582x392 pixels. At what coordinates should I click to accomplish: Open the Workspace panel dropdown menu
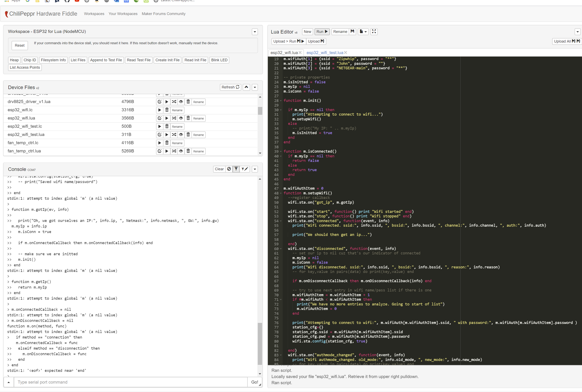click(255, 32)
